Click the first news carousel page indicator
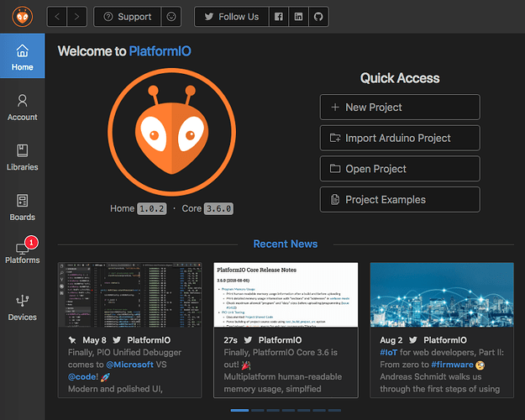Viewport: 525px width, 420px height. pos(239,410)
